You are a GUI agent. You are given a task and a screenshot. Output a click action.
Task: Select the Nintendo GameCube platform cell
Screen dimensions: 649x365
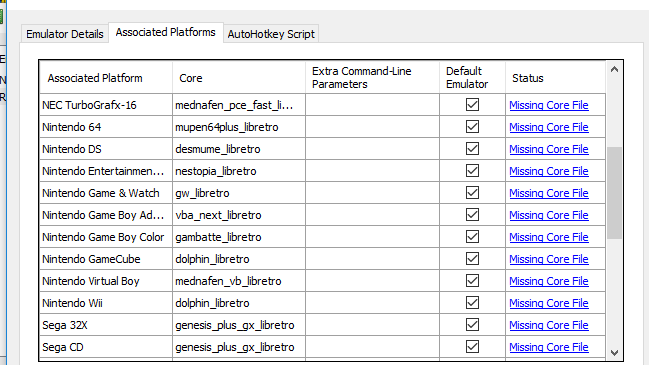click(x=106, y=259)
